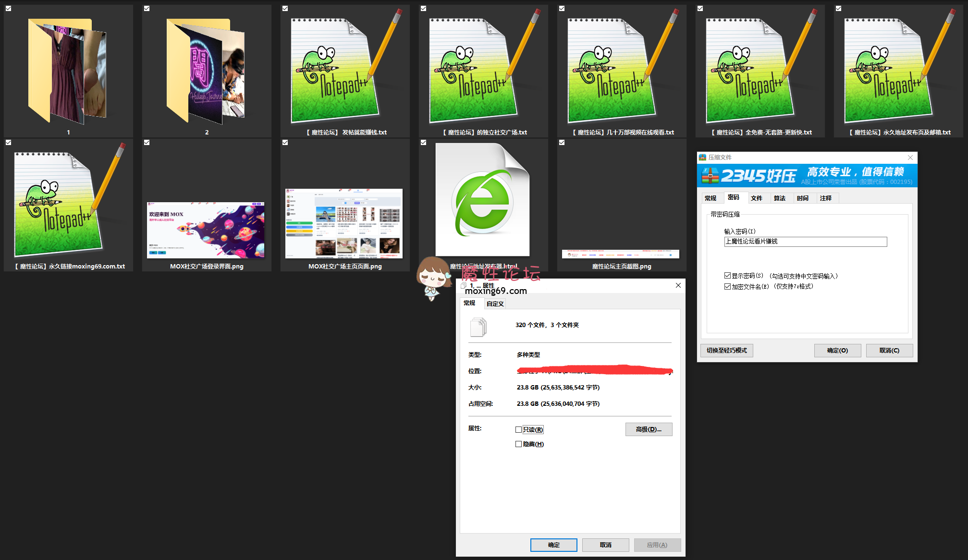
Task: Cancel compression with 取消(C) button
Action: (x=889, y=351)
